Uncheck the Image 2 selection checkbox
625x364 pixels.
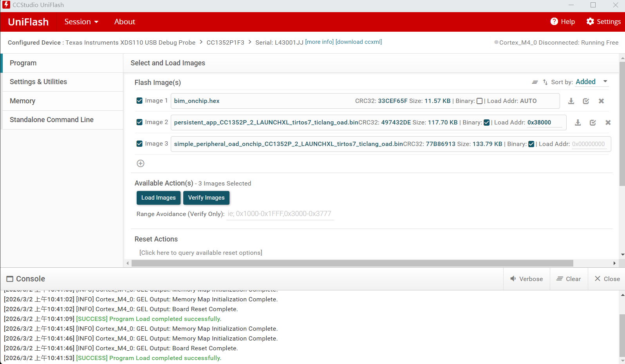[139, 122]
